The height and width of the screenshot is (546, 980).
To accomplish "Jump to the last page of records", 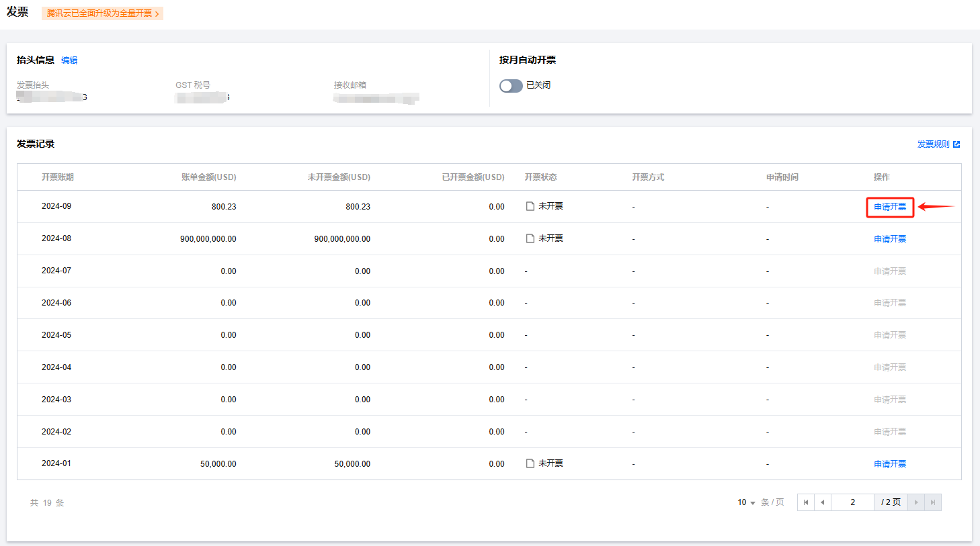I will (x=933, y=502).
